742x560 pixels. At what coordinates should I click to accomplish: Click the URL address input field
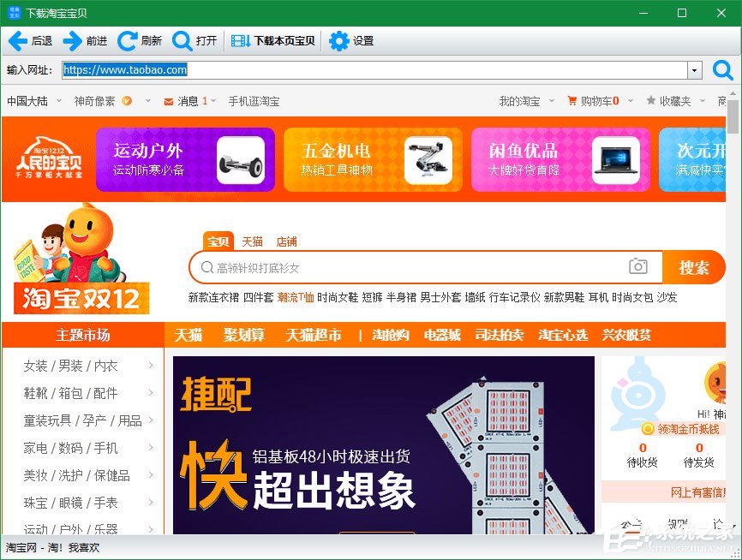[374, 70]
